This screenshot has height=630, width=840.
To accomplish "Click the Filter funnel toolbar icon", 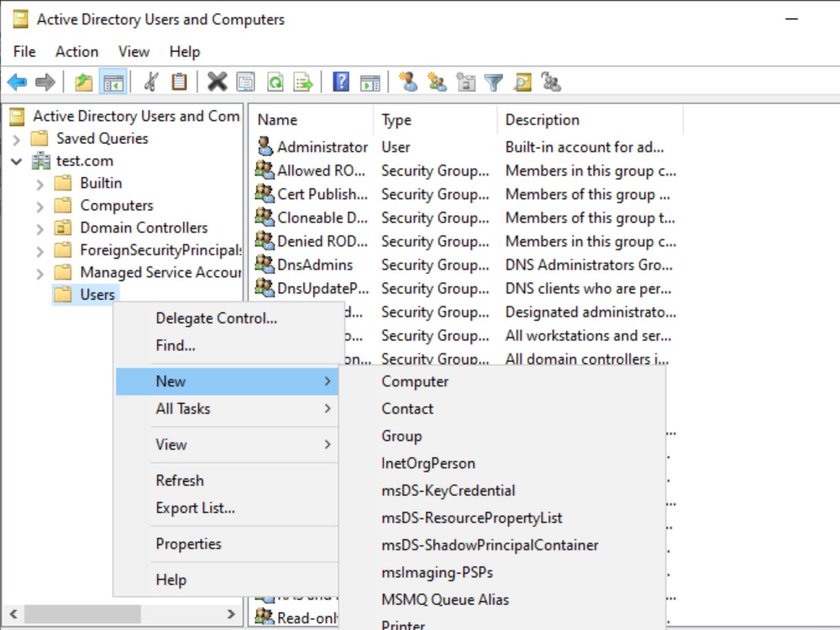I will click(493, 82).
